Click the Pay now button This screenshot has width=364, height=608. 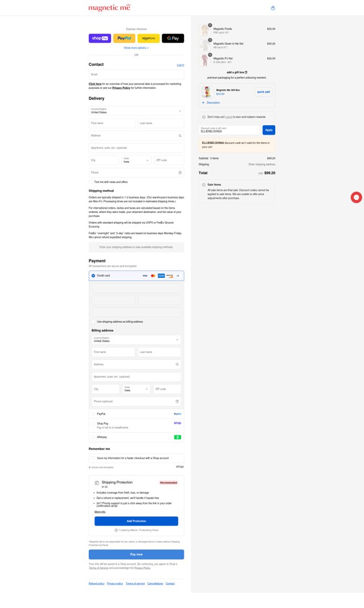click(x=136, y=554)
